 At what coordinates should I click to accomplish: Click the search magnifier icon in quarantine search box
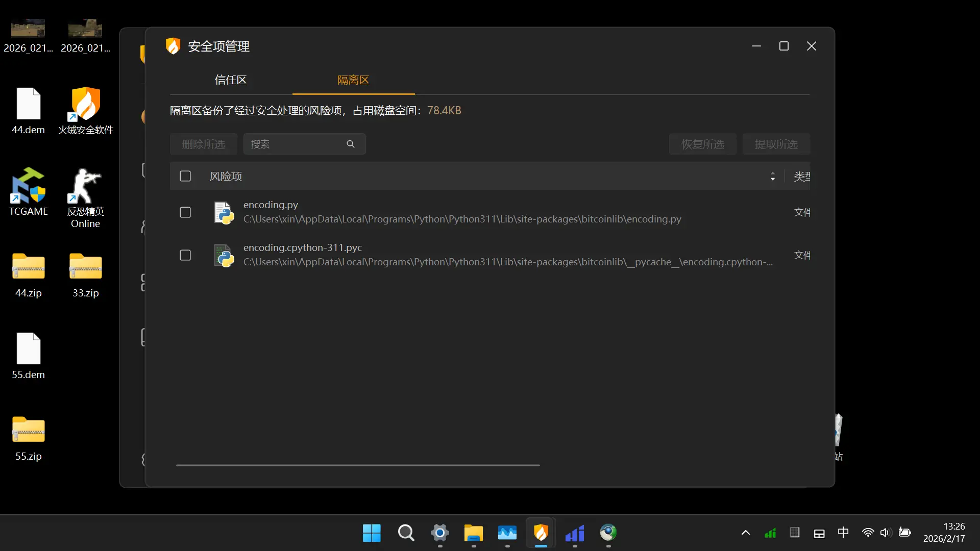[x=350, y=144]
